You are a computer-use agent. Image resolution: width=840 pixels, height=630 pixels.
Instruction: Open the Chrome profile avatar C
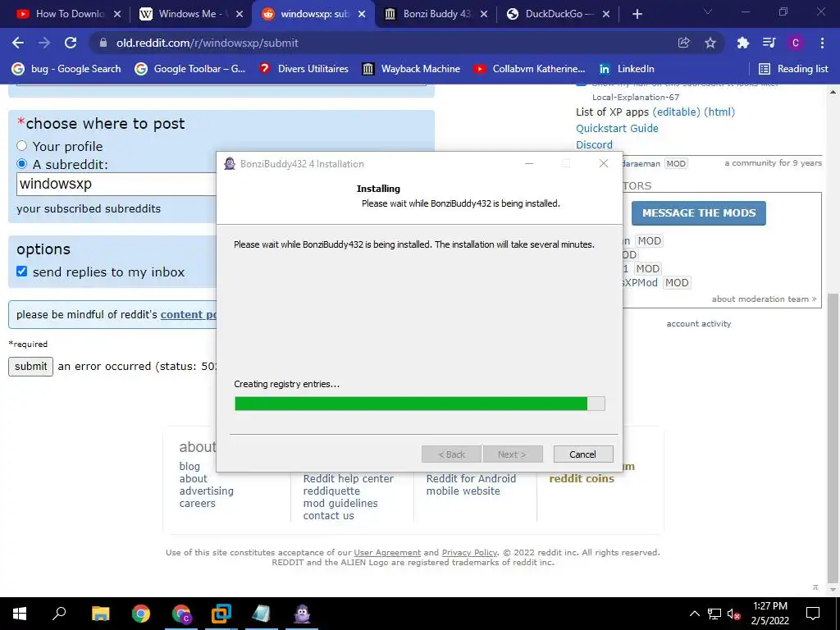(x=796, y=43)
